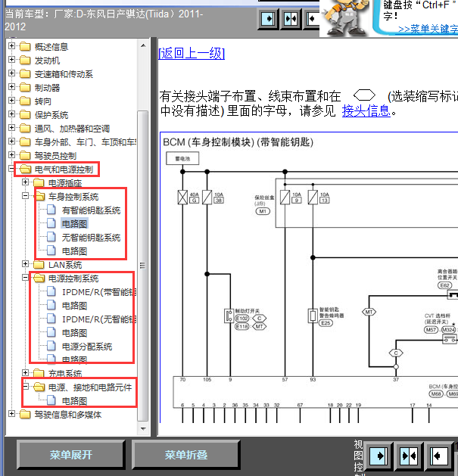Viewport: 458px width, 476px height.
Task: Expand the 驾驶信息和多媒体 node
Action: 11,413
